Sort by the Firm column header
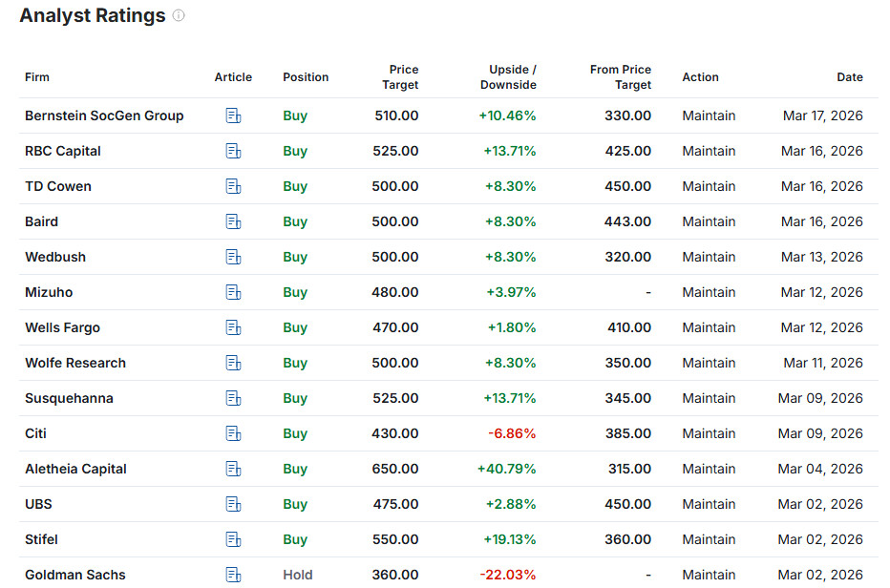 point(37,77)
